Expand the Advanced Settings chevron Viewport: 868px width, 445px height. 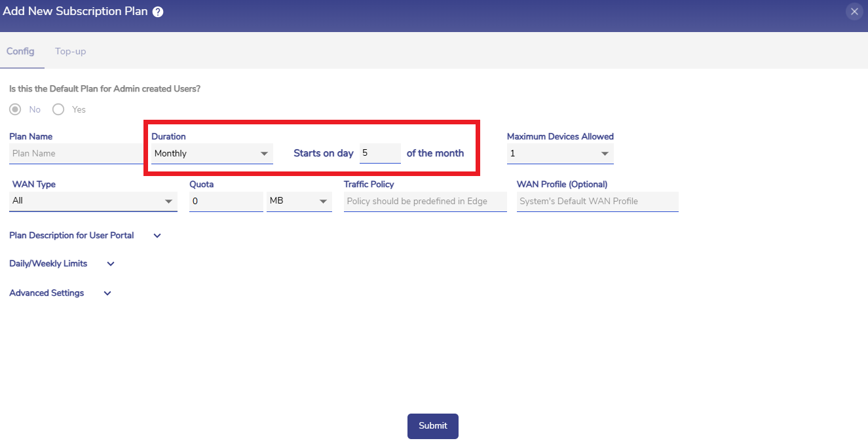(x=107, y=293)
